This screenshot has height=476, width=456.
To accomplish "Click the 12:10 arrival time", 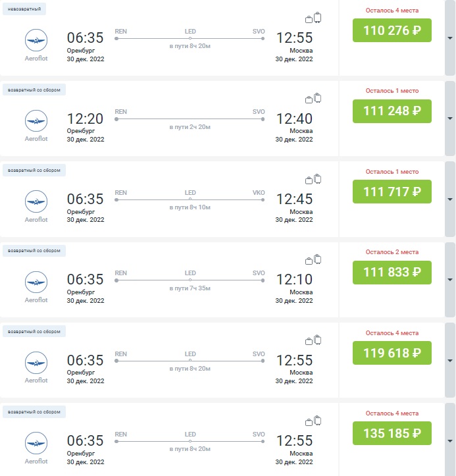I will click(294, 280).
